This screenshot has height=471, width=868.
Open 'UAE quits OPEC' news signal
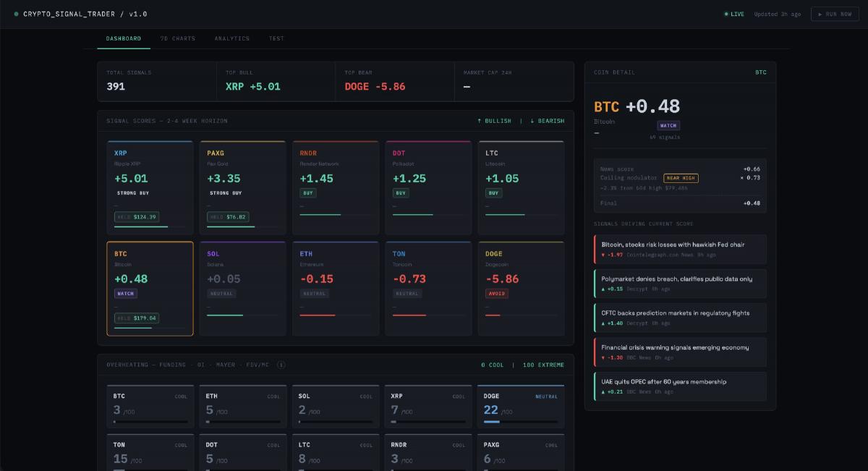click(x=680, y=386)
